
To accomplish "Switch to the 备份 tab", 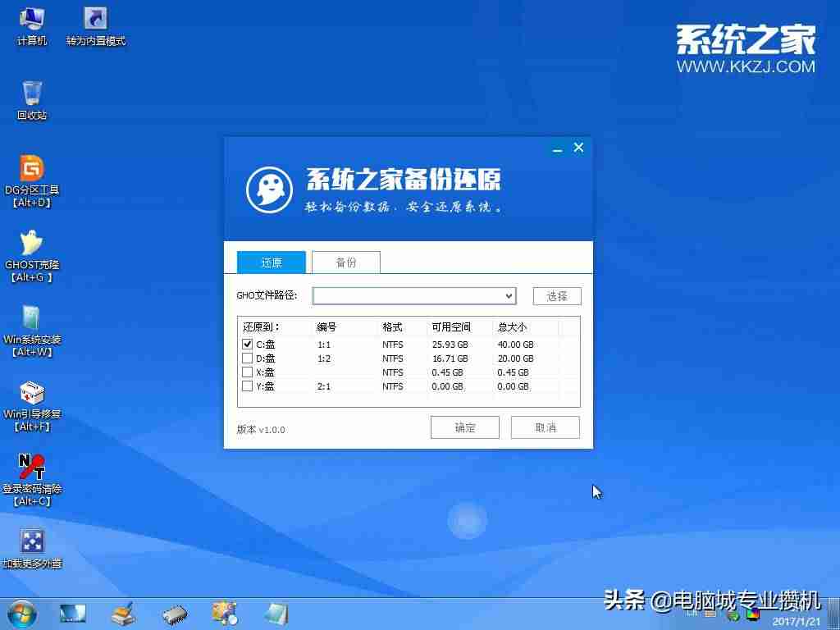I will click(346, 262).
